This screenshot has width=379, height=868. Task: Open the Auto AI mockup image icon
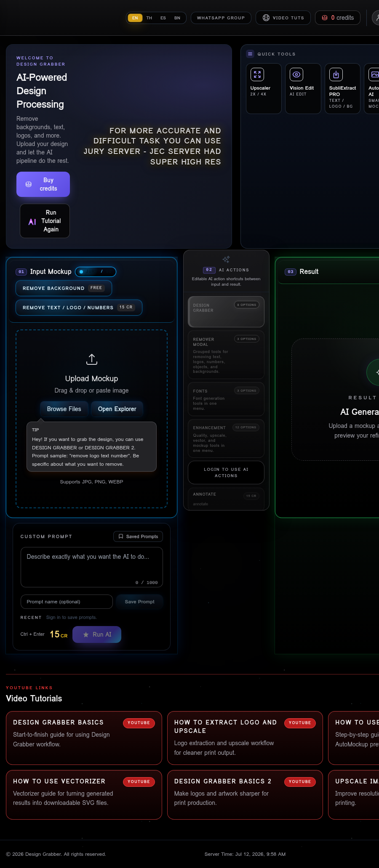(x=374, y=74)
